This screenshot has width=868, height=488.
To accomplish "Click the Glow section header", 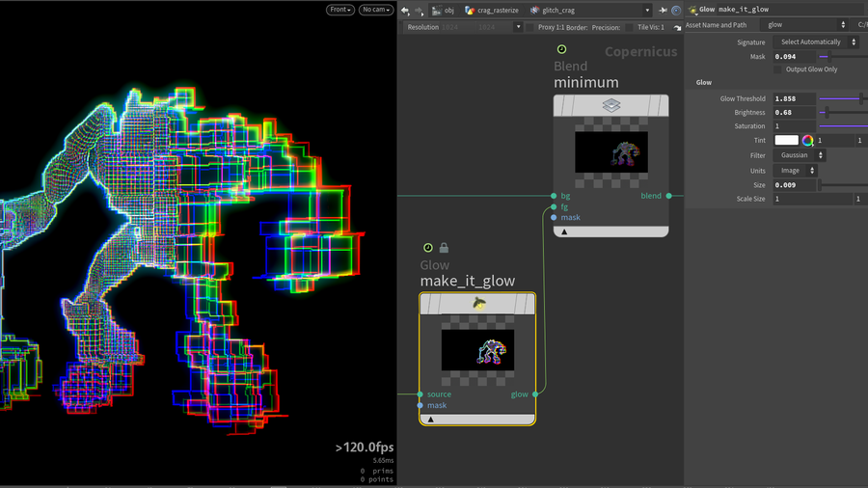I will click(704, 82).
